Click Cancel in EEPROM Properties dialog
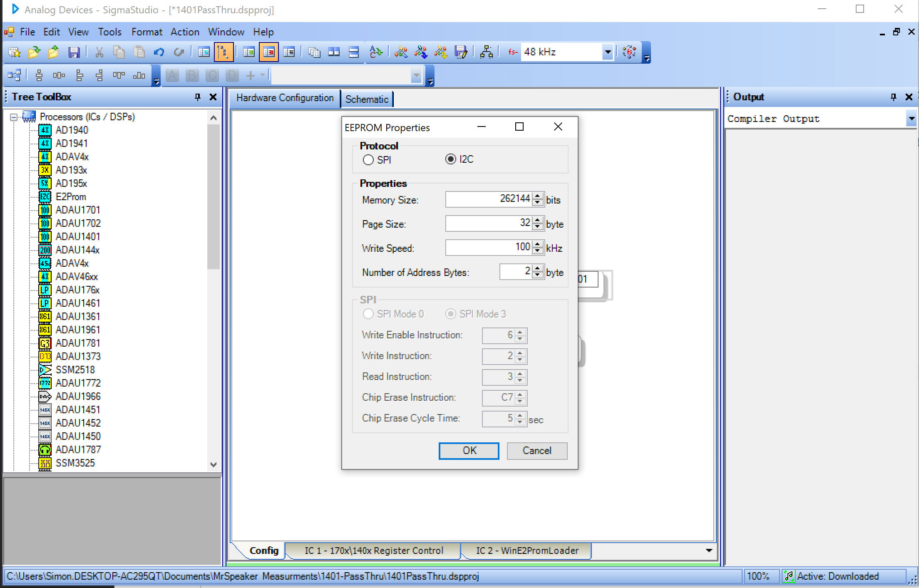 click(x=537, y=451)
